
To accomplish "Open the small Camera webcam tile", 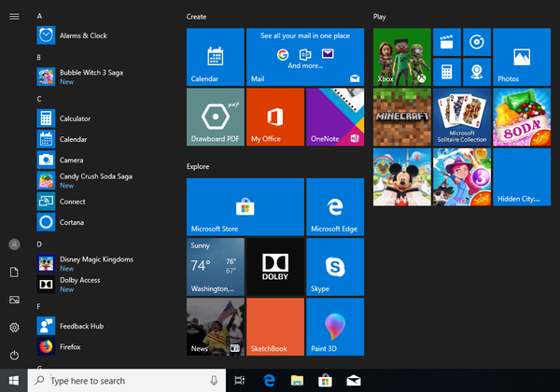I will point(477,72).
